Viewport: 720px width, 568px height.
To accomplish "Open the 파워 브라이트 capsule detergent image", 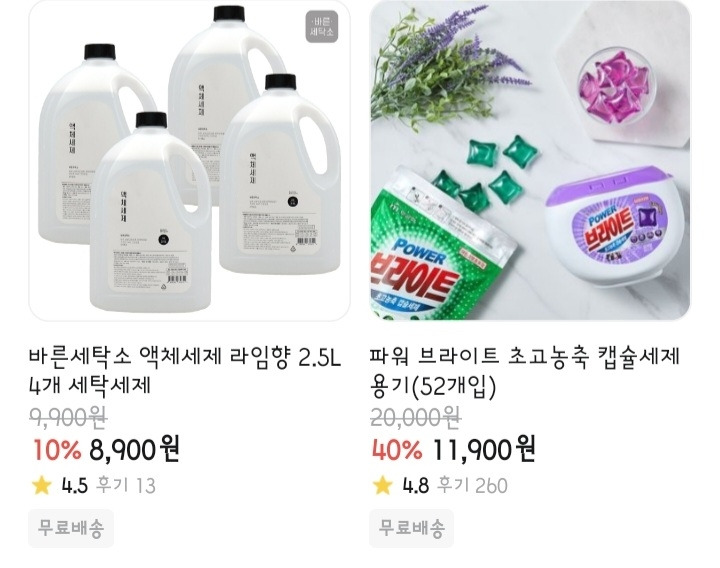I will pyautogui.click(x=530, y=160).
